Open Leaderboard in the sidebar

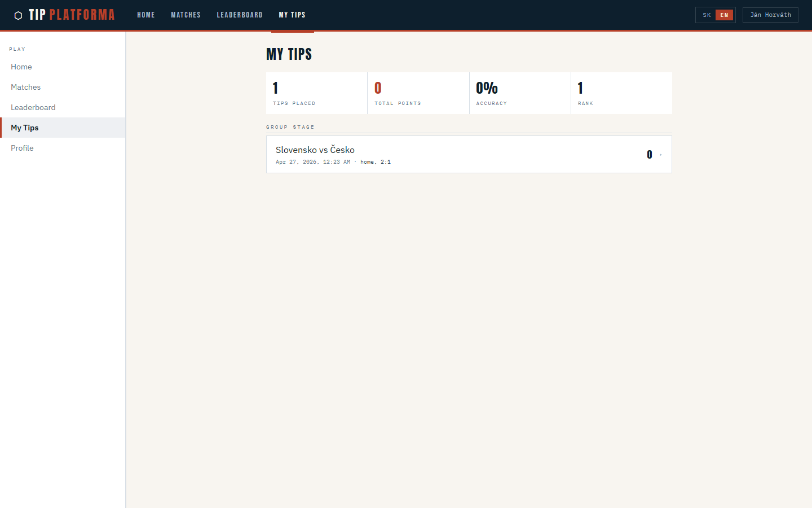pyautogui.click(x=33, y=107)
